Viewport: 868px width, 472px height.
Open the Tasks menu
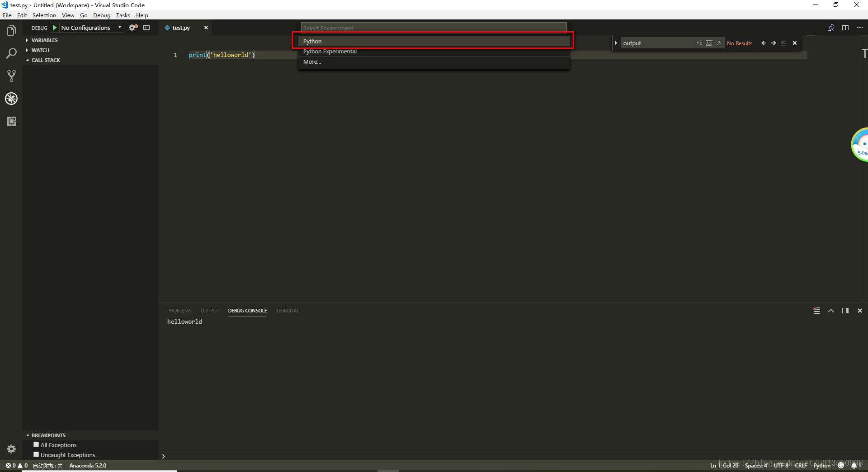pos(123,15)
